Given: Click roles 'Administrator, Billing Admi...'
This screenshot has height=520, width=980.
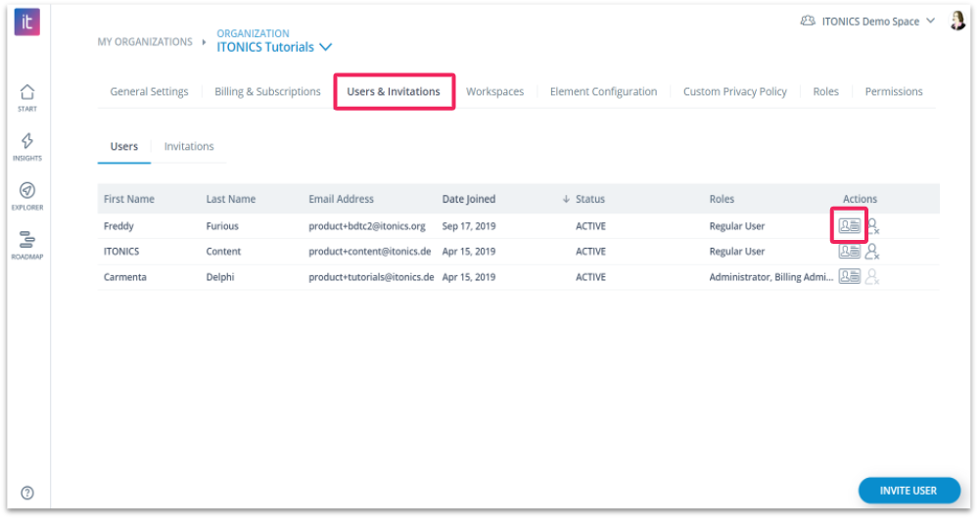Looking at the screenshot, I should [771, 277].
